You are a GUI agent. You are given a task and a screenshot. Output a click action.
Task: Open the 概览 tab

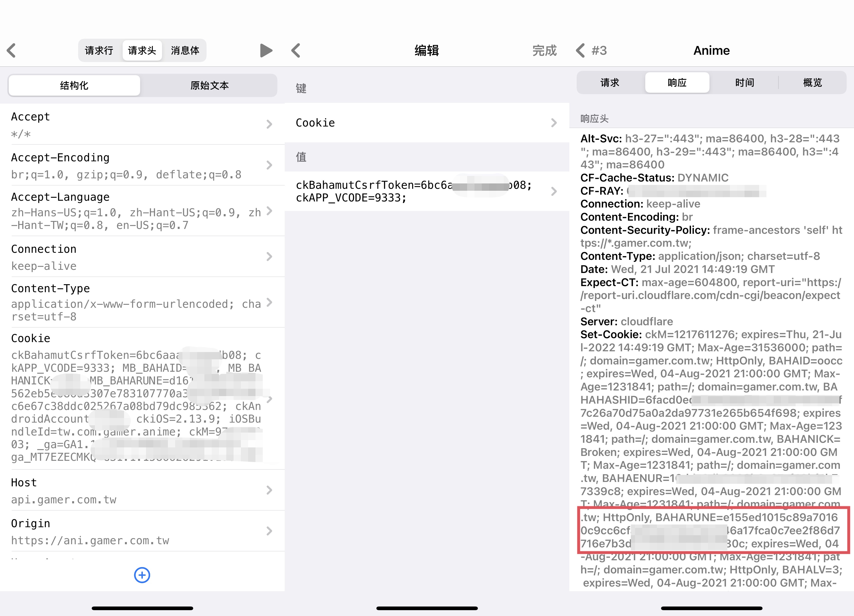pos(813,82)
